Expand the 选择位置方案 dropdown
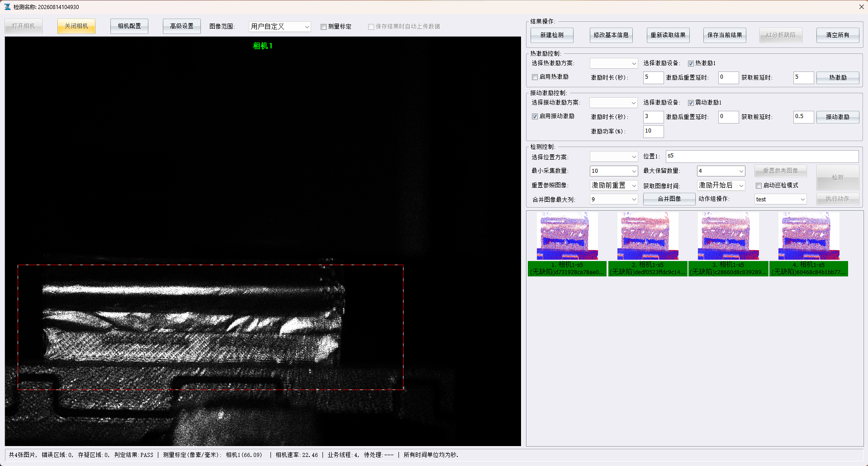The width and height of the screenshot is (868, 466). (614, 157)
